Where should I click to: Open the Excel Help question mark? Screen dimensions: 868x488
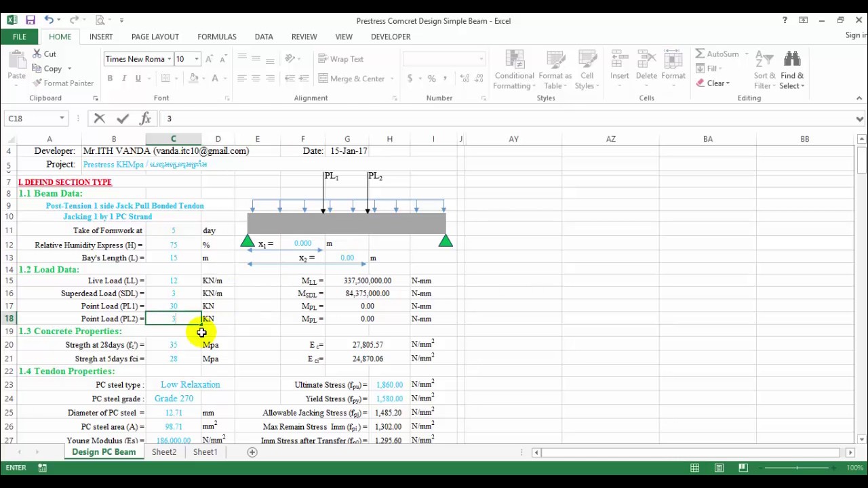click(x=785, y=20)
